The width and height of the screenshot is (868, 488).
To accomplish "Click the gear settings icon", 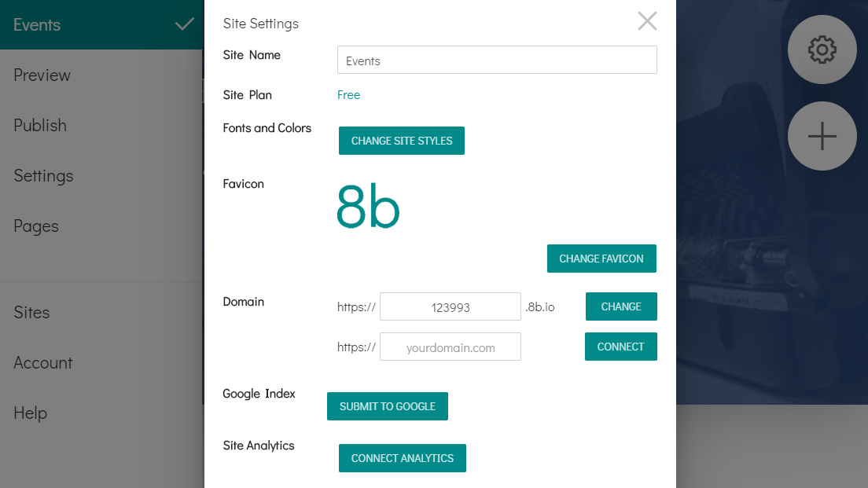I will (822, 50).
